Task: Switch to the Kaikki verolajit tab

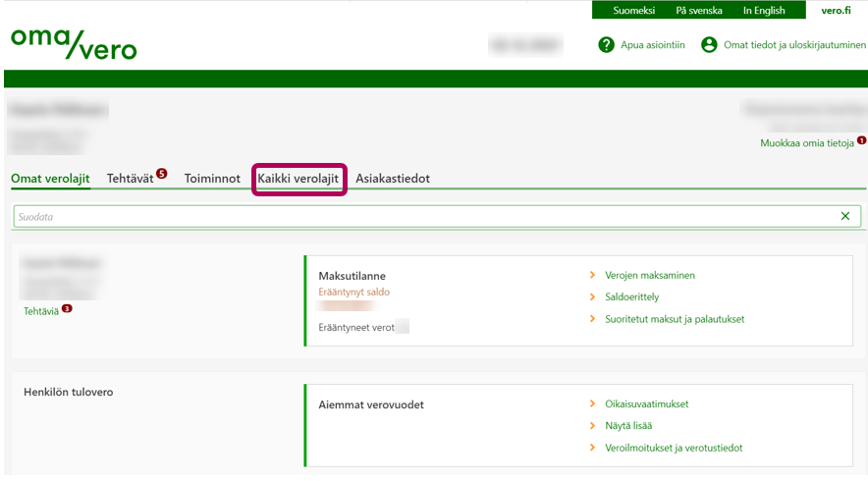Action: pos(298,179)
